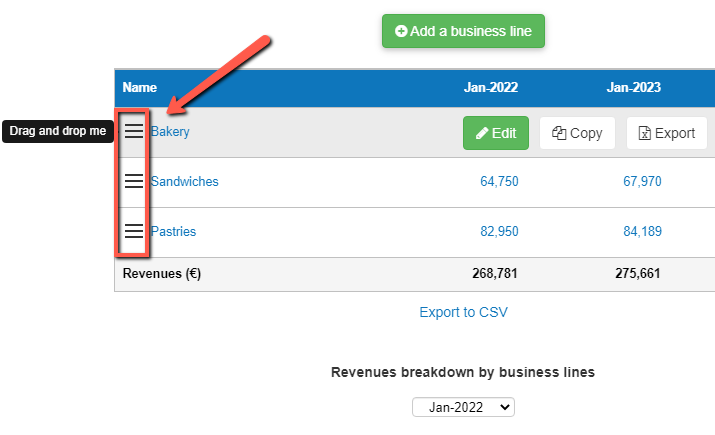Screen dimensions: 715x435
Task: Click the Pastries drag handle icon
Action: pyautogui.click(x=134, y=232)
